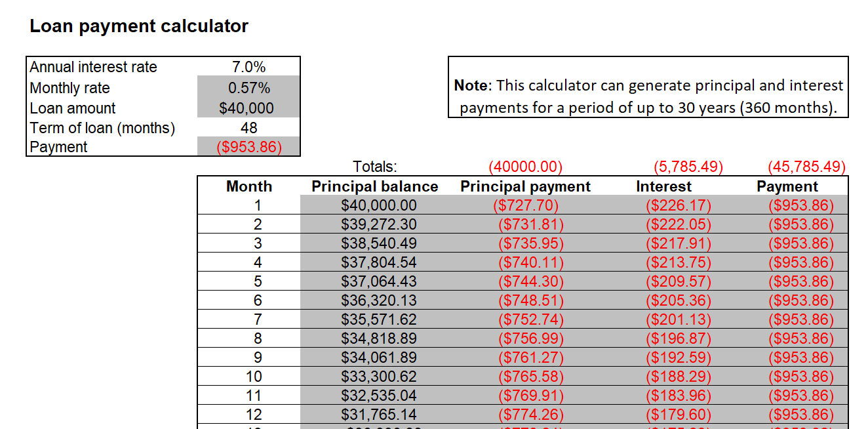Viewport: 868px width, 429px height.
Task: Select interest value ($205.36)
Action: [x=679, y=300]
